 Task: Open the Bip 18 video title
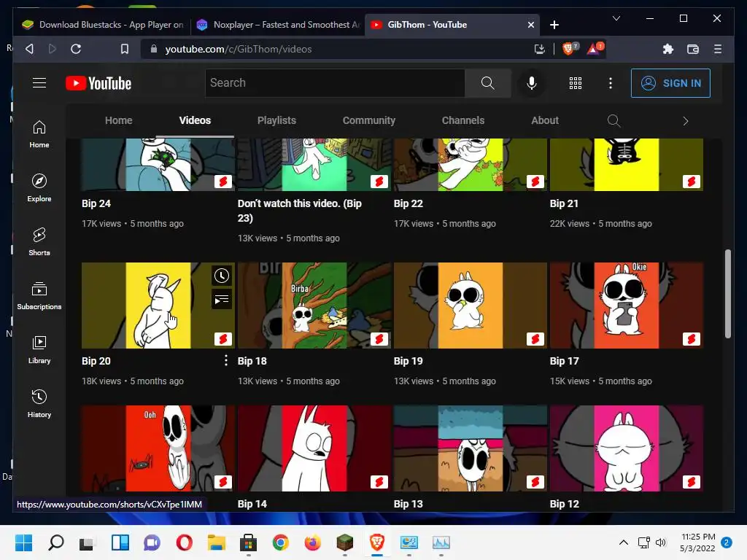point(252,361)
